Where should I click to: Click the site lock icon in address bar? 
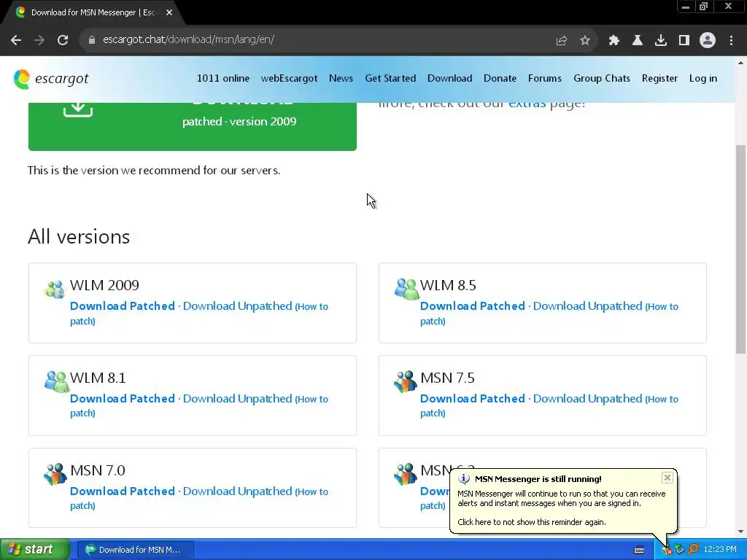pos(91,40)
